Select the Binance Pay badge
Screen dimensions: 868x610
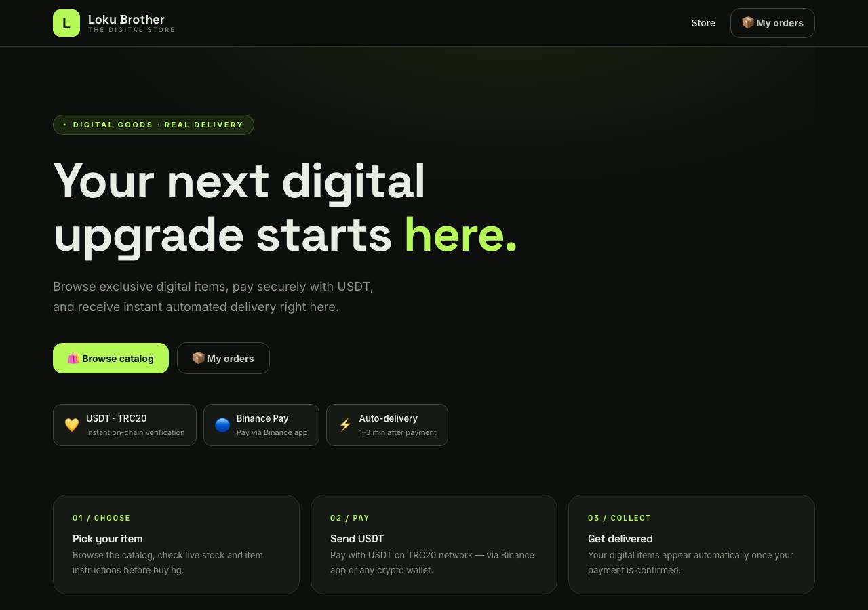click(261, 425)
